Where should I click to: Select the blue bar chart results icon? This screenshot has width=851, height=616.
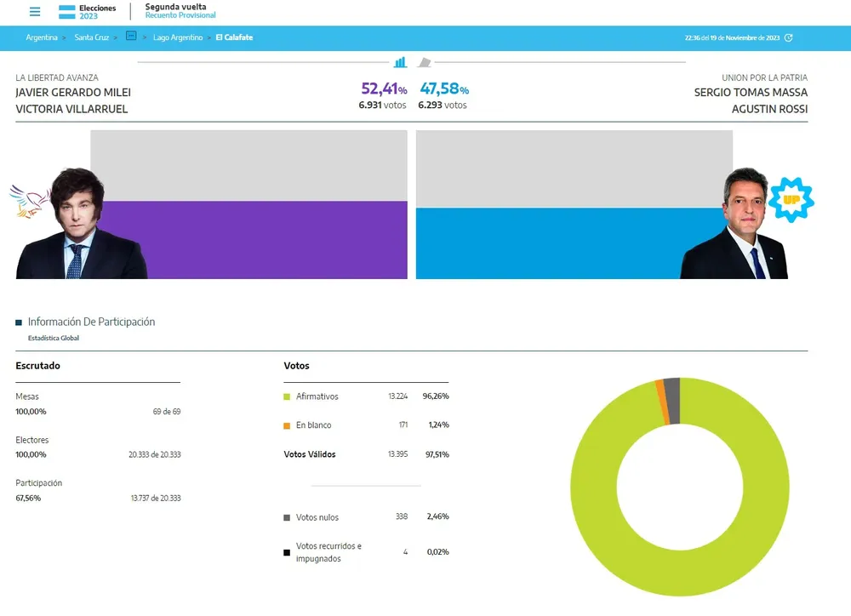tap(400, 62)
